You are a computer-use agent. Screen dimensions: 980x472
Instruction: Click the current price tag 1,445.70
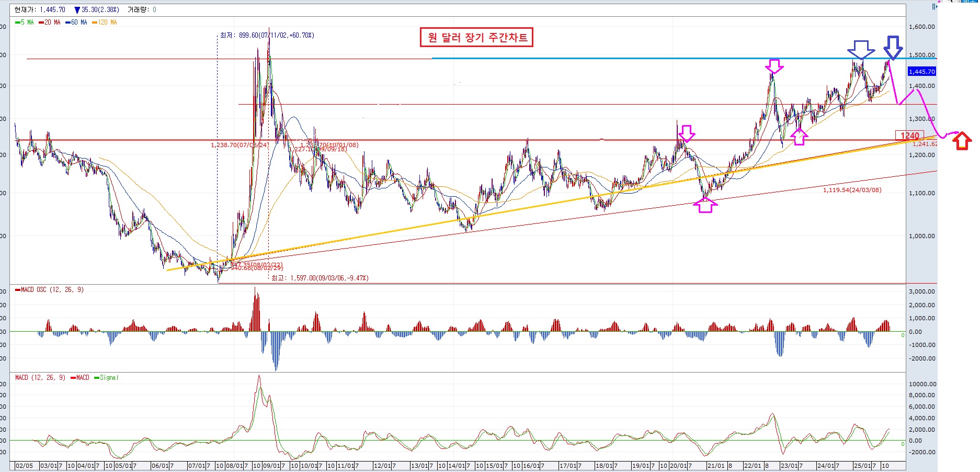point(921,72)
